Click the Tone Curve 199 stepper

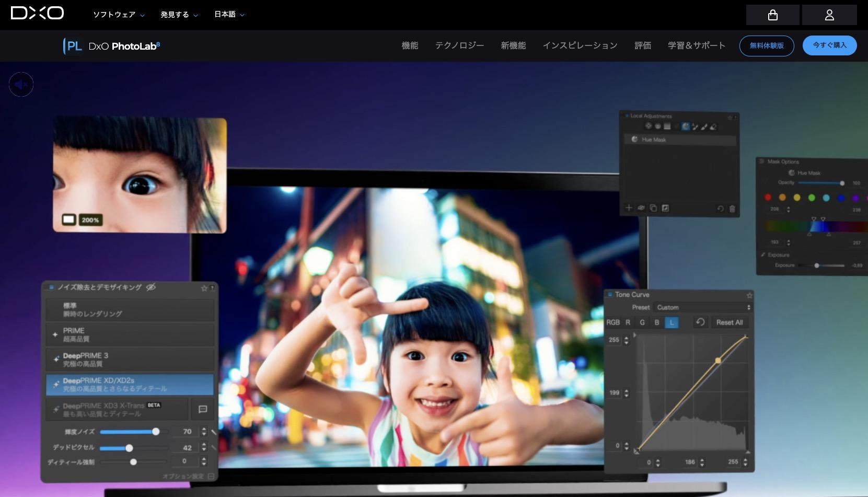tap(626, 393)
